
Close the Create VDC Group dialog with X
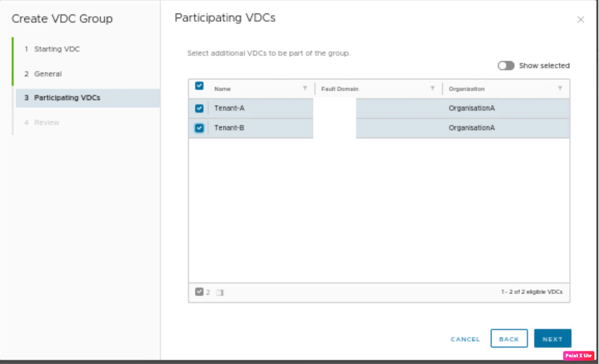coord(580,20)
